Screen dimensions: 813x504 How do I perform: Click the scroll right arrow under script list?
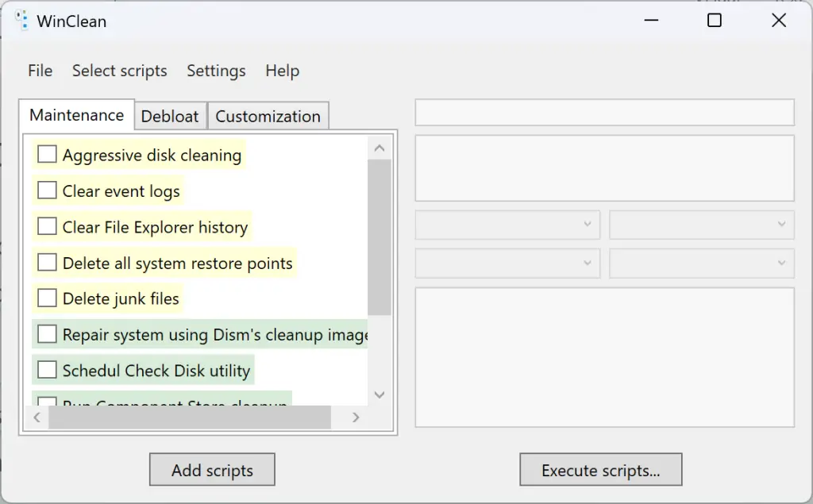point(356,417)
